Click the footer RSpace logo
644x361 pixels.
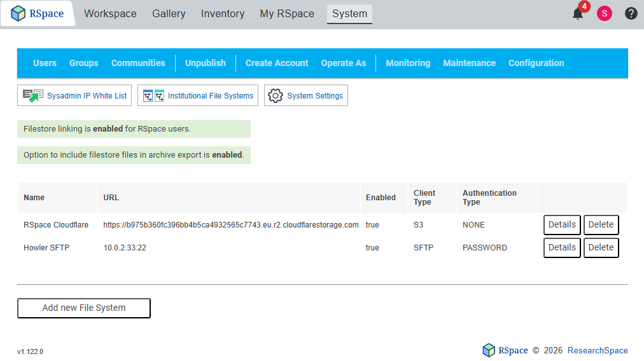click(505, 350)
